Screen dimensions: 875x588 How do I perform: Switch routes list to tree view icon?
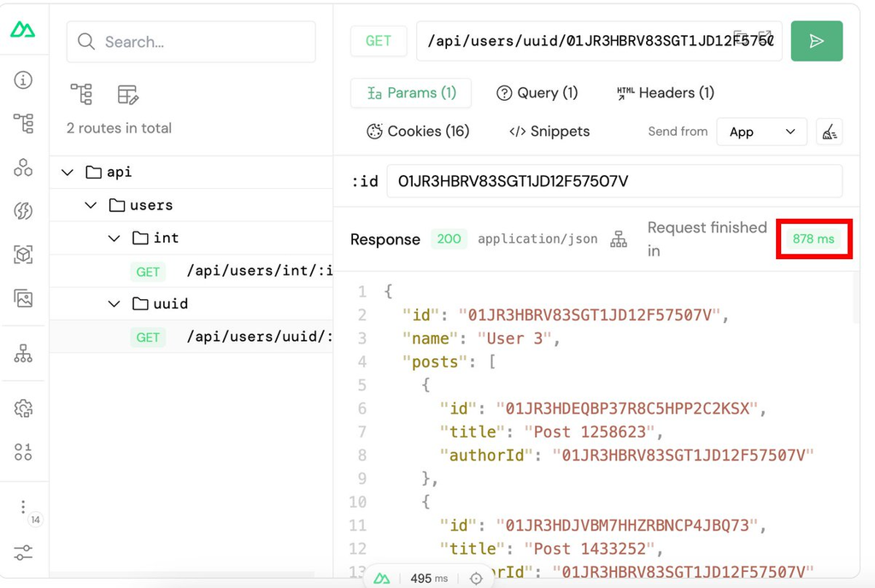point(81,94)
